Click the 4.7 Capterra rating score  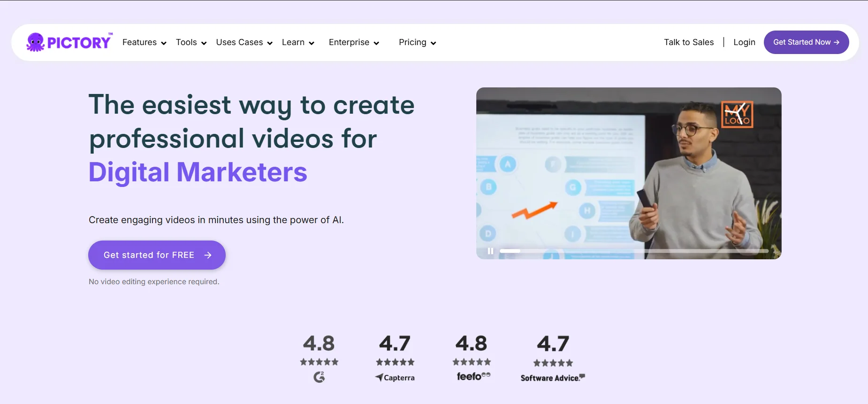tap(395, 343)
